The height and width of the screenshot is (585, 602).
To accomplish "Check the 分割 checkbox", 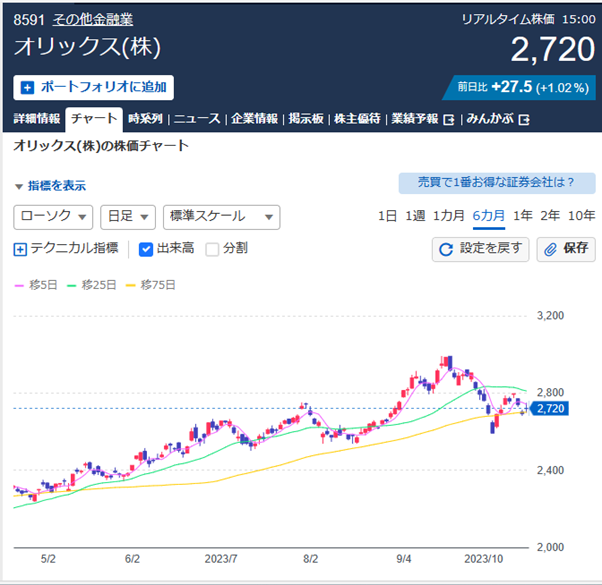I will [x=212, y=250].
